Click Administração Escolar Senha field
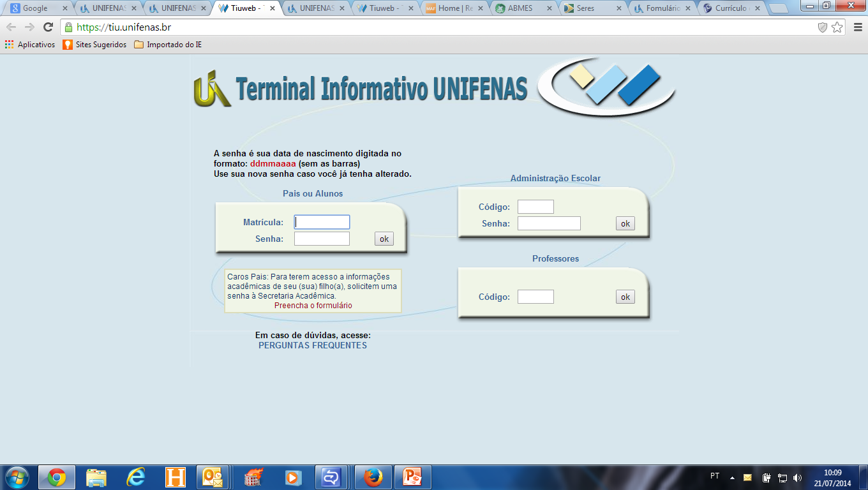This screenshot has height=490, width=868. point(549,223)
